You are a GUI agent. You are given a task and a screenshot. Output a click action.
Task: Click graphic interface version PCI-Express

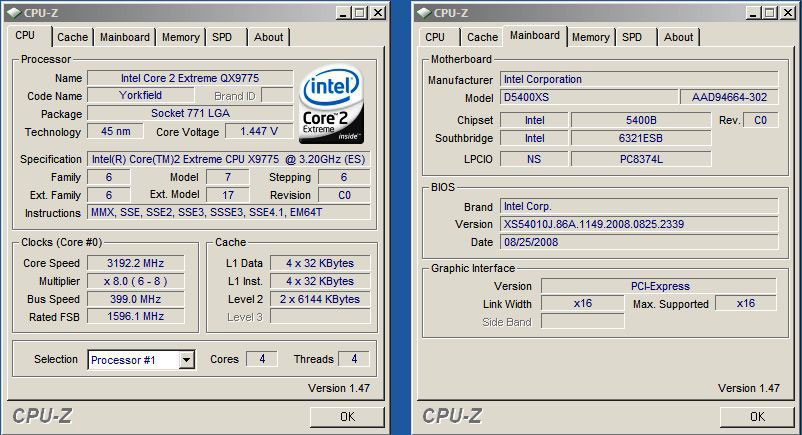coord(659,286)
